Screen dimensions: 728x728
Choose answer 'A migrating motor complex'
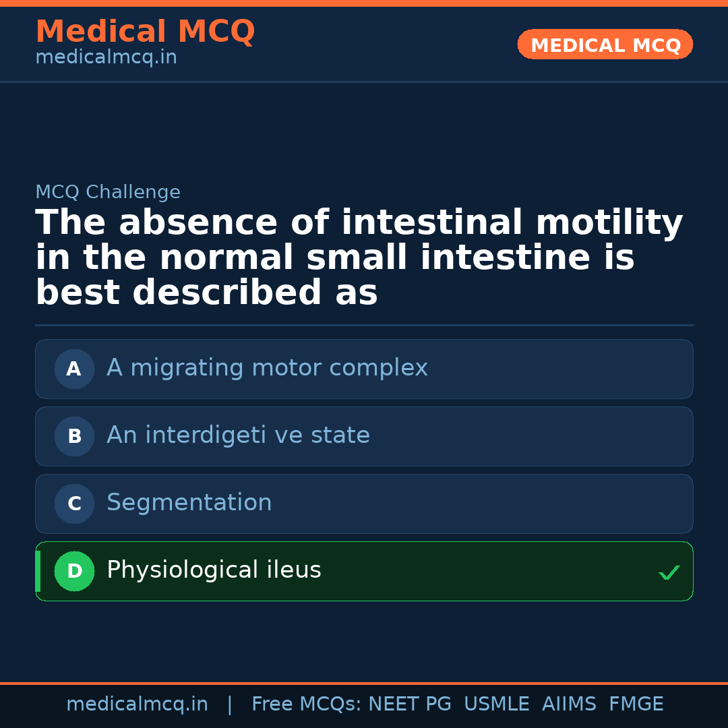pos(267,368)
